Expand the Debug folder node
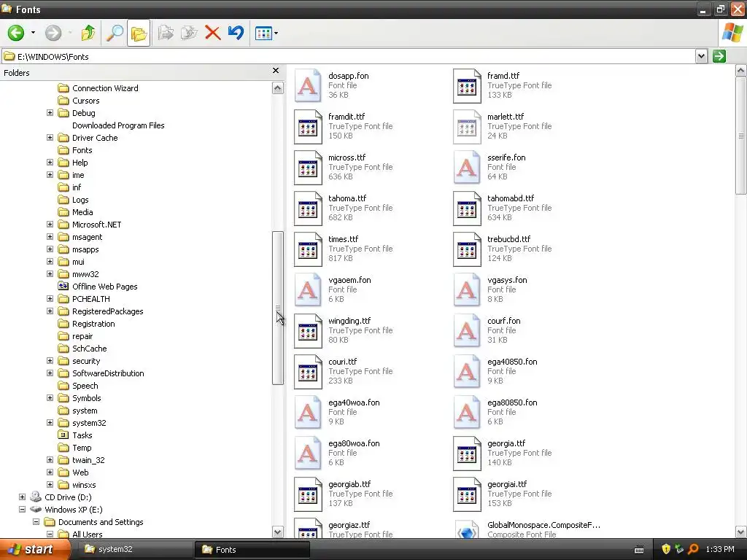 50,113
